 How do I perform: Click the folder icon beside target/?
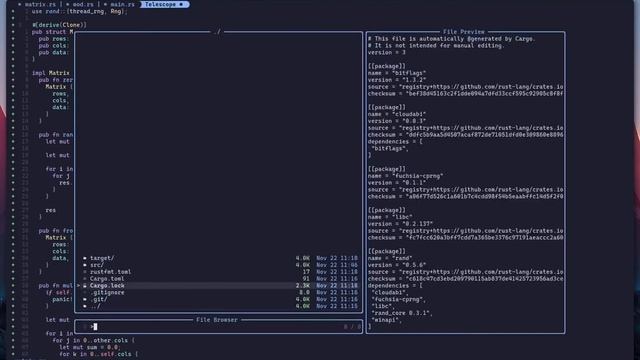85,258
